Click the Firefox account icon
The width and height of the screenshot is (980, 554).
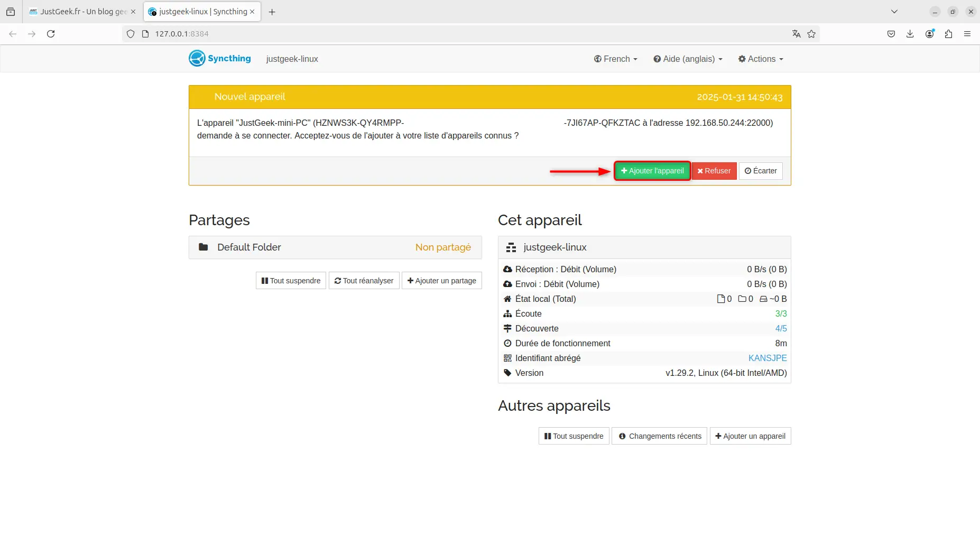coord(929,34)
